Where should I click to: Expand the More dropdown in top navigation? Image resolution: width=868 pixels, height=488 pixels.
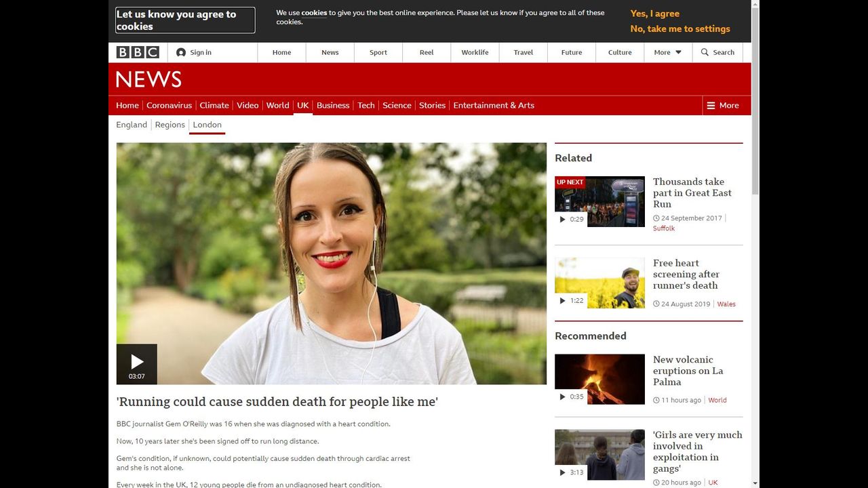coord(667,52)
